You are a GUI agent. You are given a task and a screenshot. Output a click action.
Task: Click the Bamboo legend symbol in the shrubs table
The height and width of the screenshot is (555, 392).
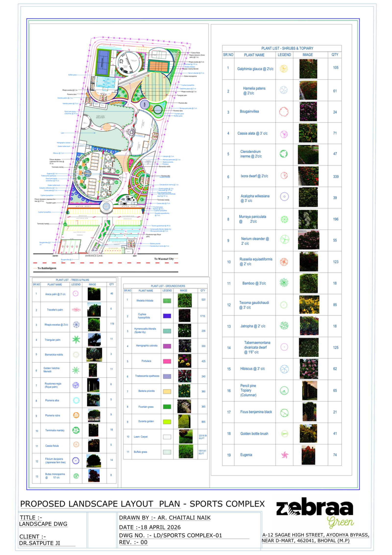284,283
